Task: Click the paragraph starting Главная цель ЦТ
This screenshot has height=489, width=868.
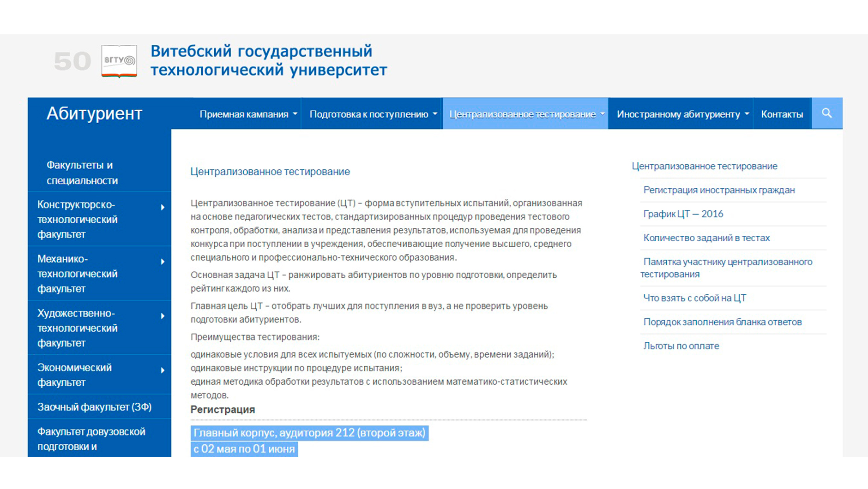Action: point(369,313)
